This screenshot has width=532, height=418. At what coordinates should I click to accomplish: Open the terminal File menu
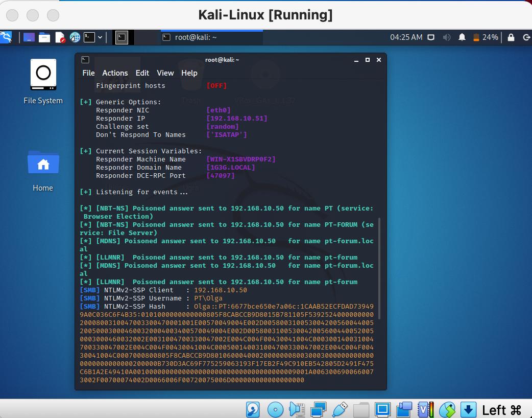88,73
